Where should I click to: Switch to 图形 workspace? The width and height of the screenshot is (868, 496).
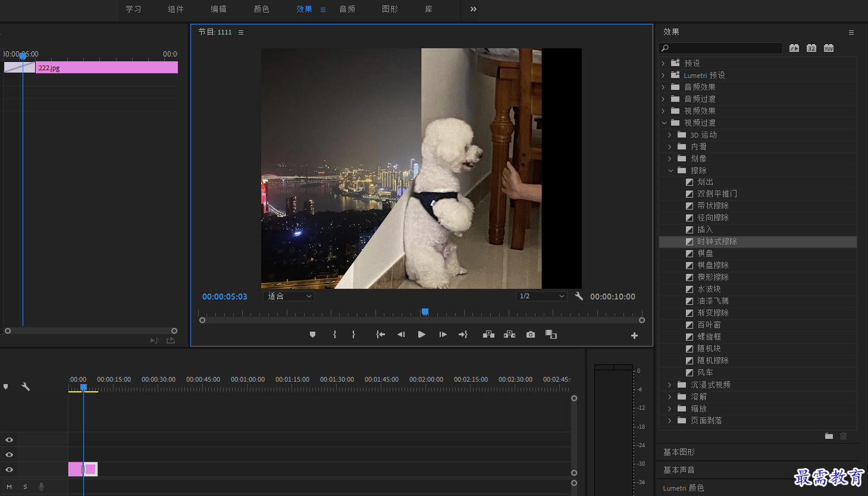click(x=390, y=9)
